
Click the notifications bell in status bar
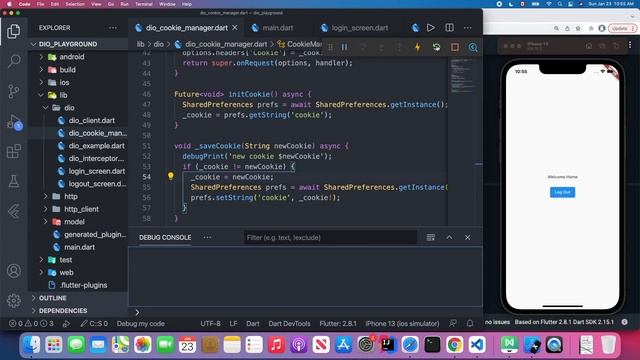pyautogui.click(x=470, y=323)
